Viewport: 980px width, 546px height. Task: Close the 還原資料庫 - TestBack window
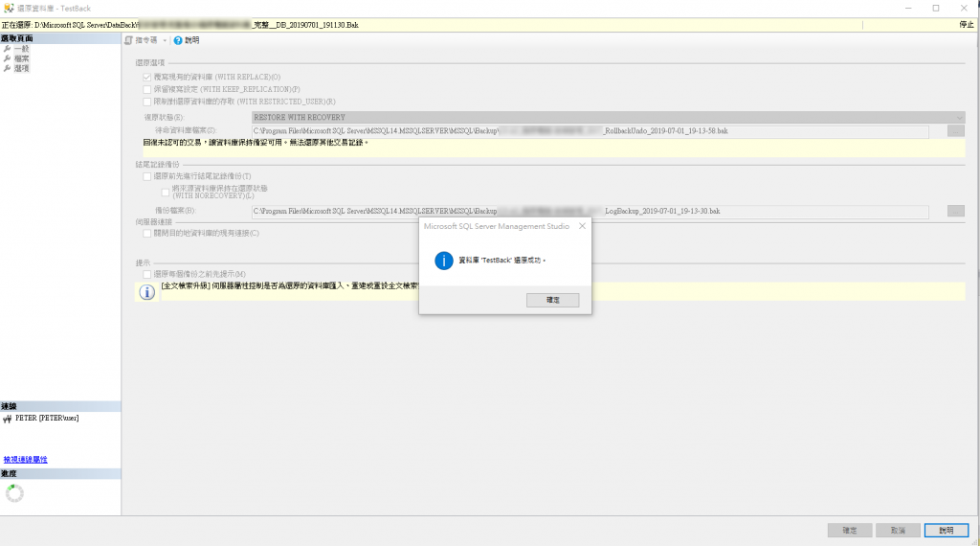pos(964,8)
